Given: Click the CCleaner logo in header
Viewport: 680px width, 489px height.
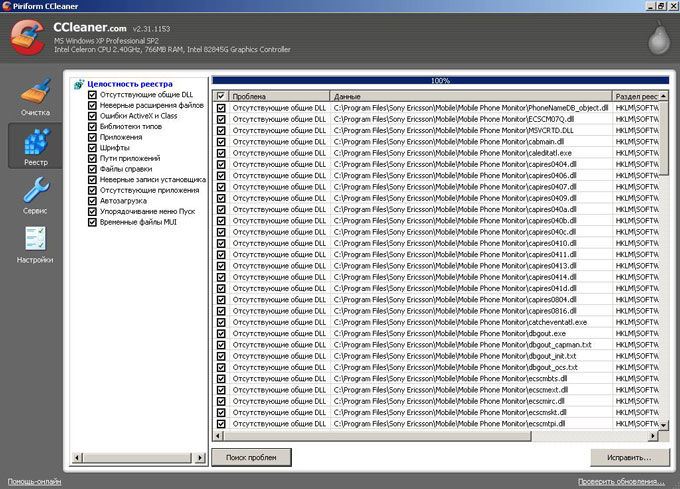Looking at the screenshot, I should 27,38.
